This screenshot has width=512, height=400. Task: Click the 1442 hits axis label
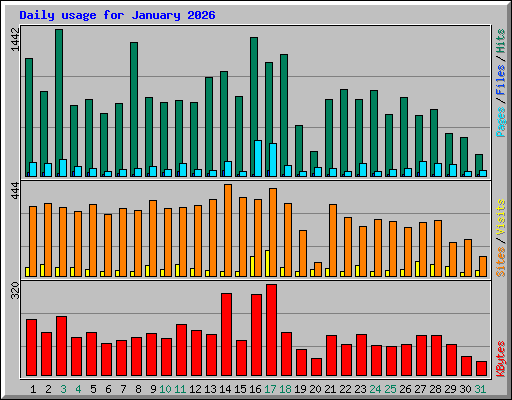coord(16,39)
